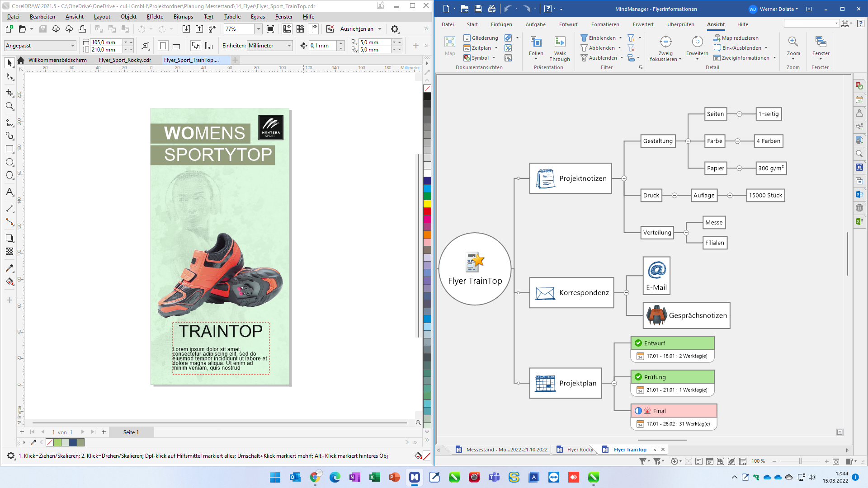Open Bitmaps menu in CorelDRAW

183,17
